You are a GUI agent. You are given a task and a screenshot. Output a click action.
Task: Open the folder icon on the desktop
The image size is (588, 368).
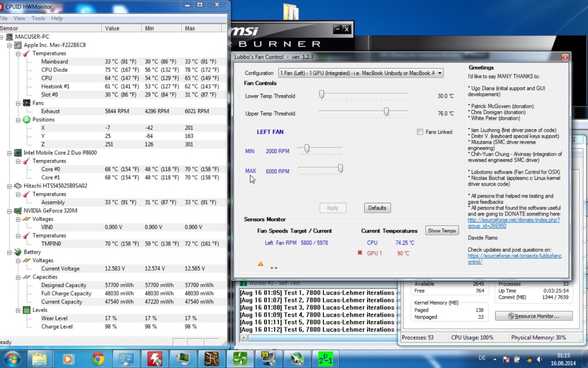coord(291,11)
